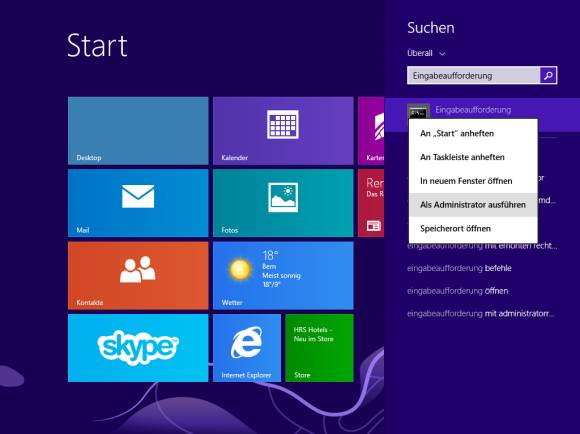Open the Internet Explorer tile

[247, 348]
